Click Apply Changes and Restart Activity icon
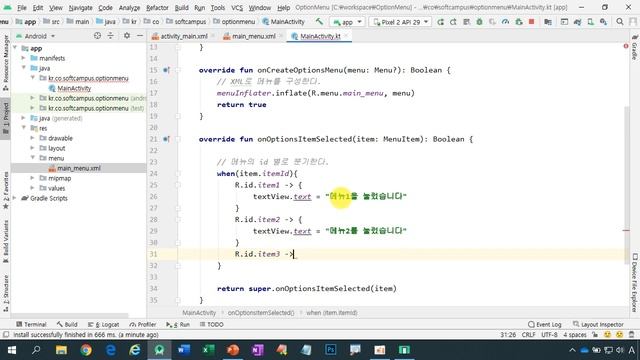Screen dimensions: 640x360 pos(453,22)
